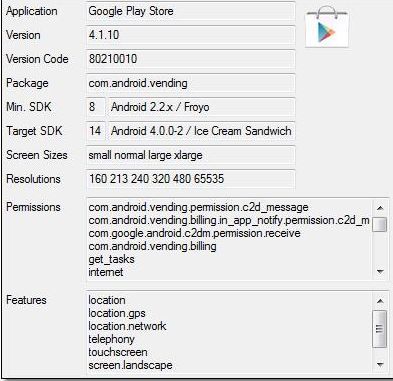Click the Target SDK number field 14
This screenshot has width=393, height=381.
click(x=96, y=131)
